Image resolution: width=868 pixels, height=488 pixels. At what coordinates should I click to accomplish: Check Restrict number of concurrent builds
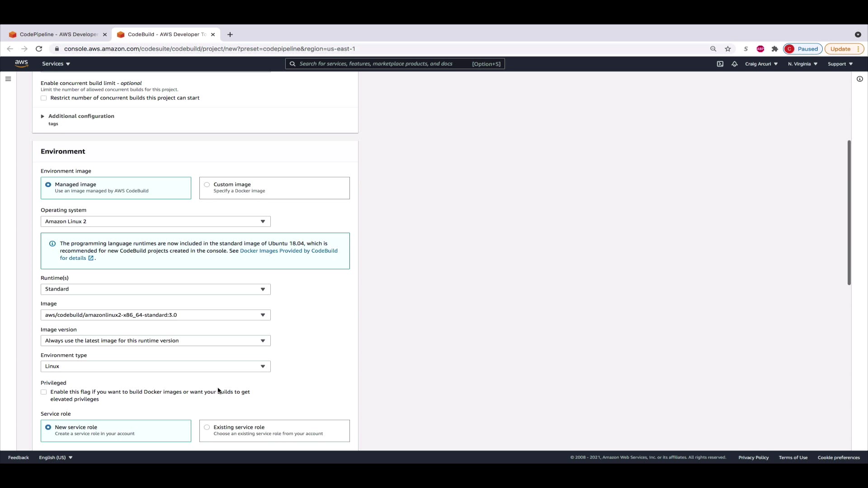click(44, 98)
